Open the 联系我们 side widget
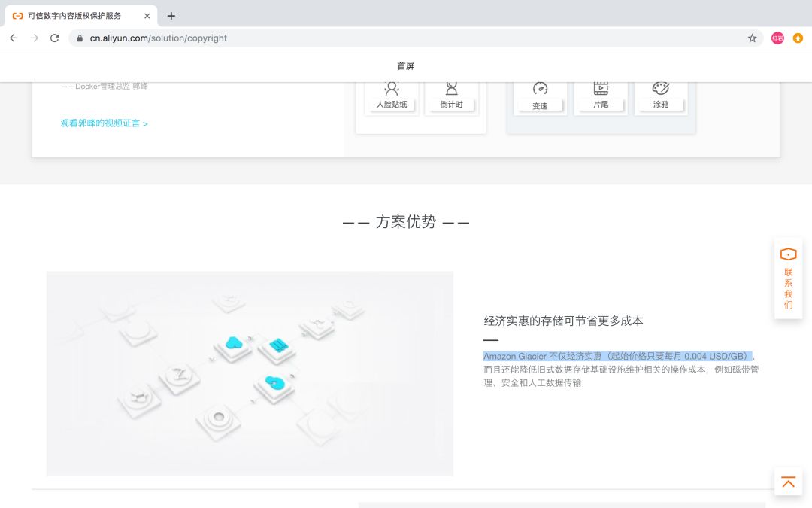The width and height of the screenshot is (812, 508). pos(788,278)
